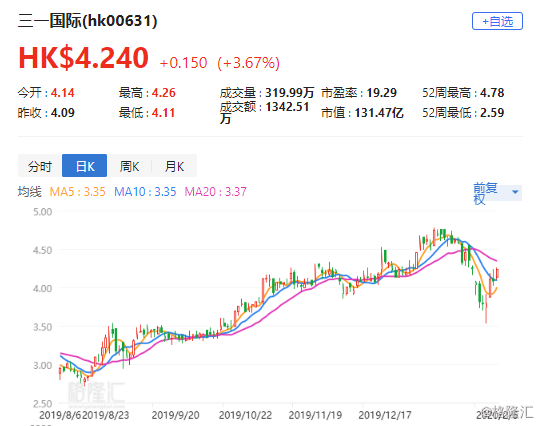Click the 2019/9/20 date axis label
This screenshot has width=541, height=426.
[175, 415]
